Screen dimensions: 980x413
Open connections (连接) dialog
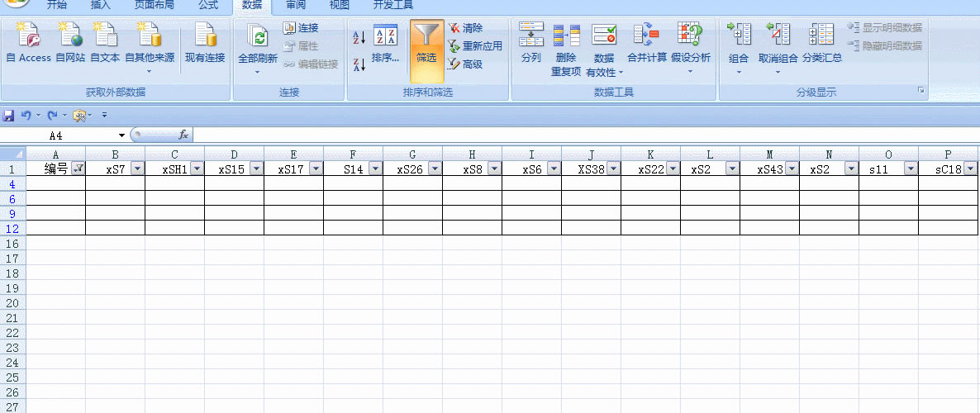coord(301,27)
